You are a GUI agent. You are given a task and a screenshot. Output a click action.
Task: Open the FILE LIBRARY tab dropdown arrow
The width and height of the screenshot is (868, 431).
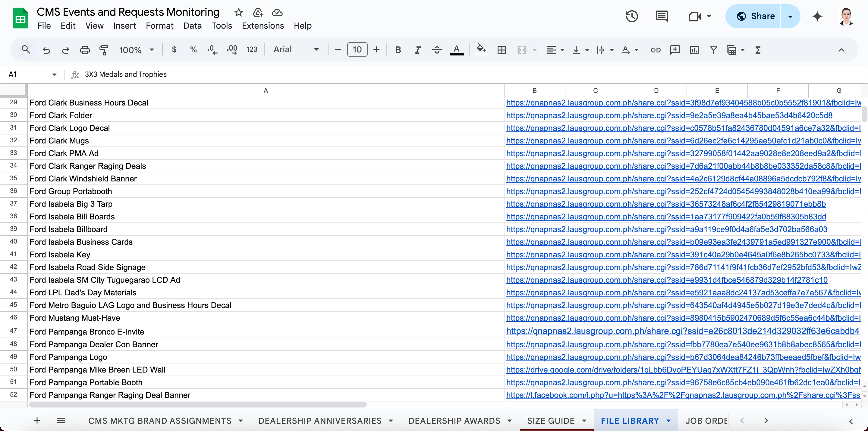pyautogui.click(x=668, y=420)
